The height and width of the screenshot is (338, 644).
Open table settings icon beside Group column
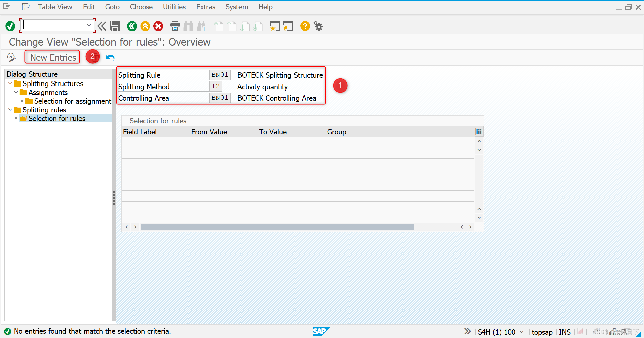tap(479, 132)
